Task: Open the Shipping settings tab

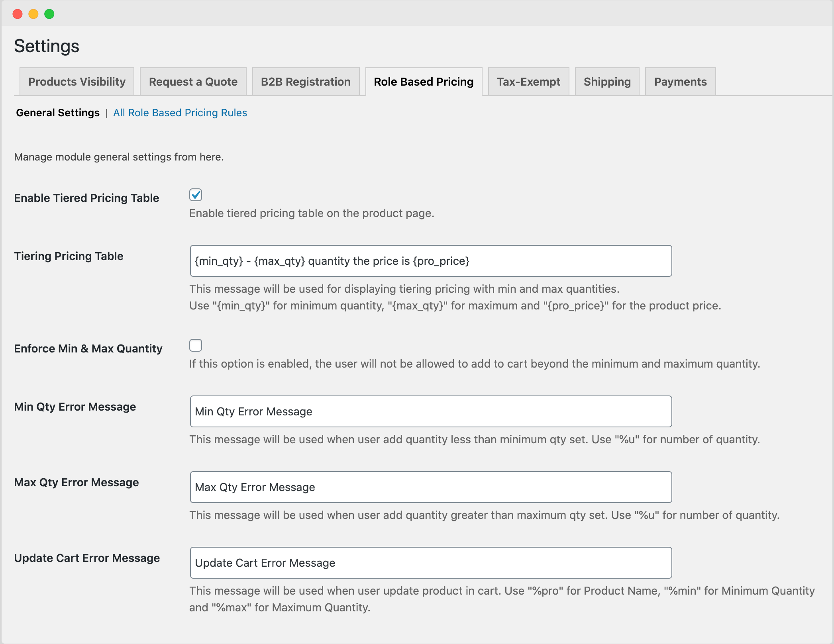Action: tap(607, 82)
